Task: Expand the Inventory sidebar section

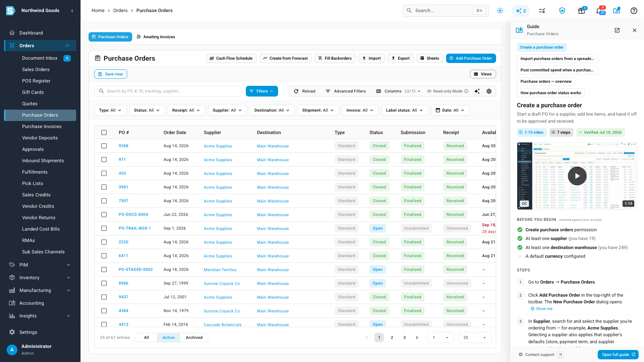Action: click(40, 278)
